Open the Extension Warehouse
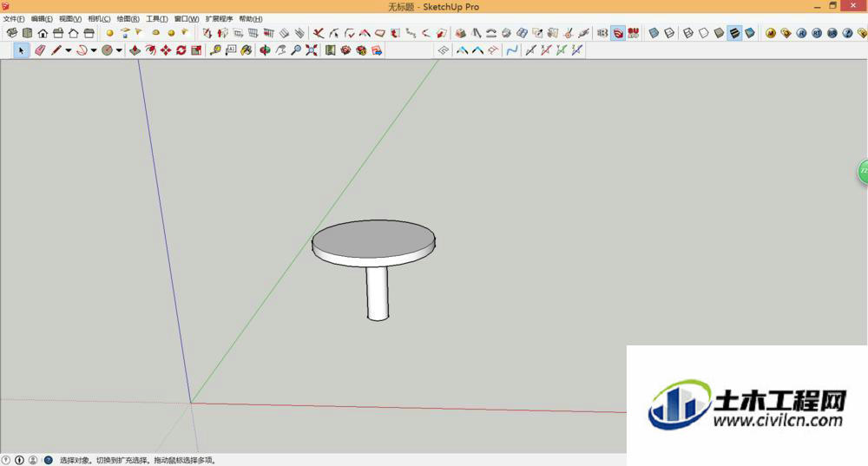 click(361, 50)
